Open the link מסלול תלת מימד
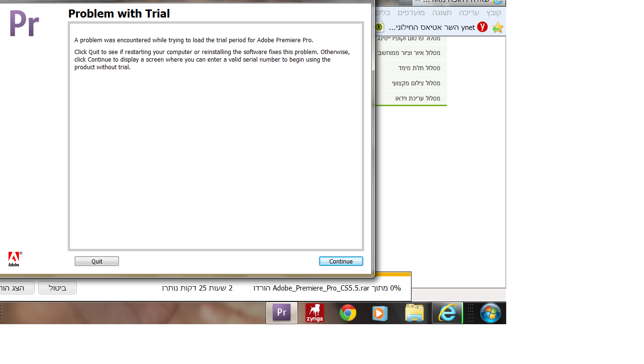This screenshot has width=644, height=364. (x=419, y=68)
